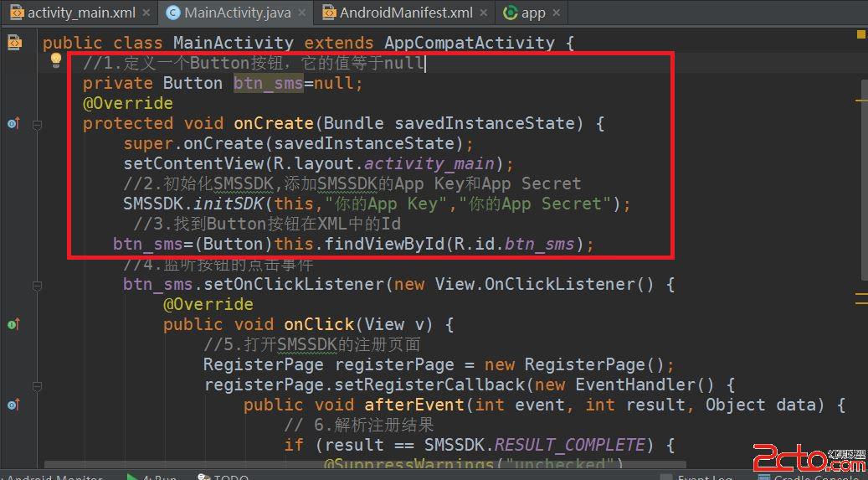Click the @Override annotation above onCreate

[128, 103]
